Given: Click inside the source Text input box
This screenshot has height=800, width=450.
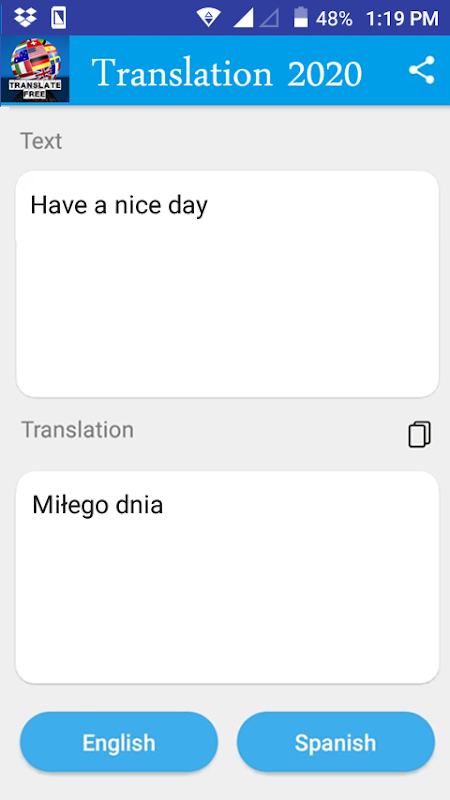Looking at the screenshot, I should (x=228, y=284).
